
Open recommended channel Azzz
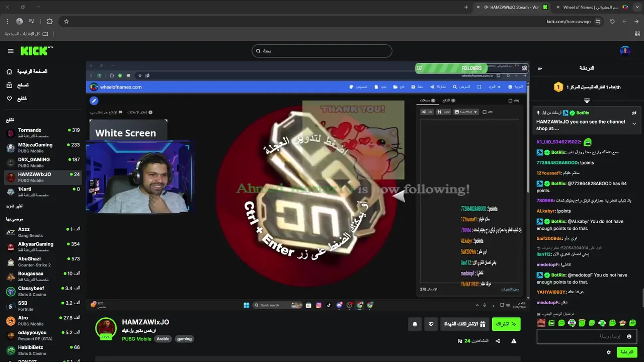pos(43,232)
